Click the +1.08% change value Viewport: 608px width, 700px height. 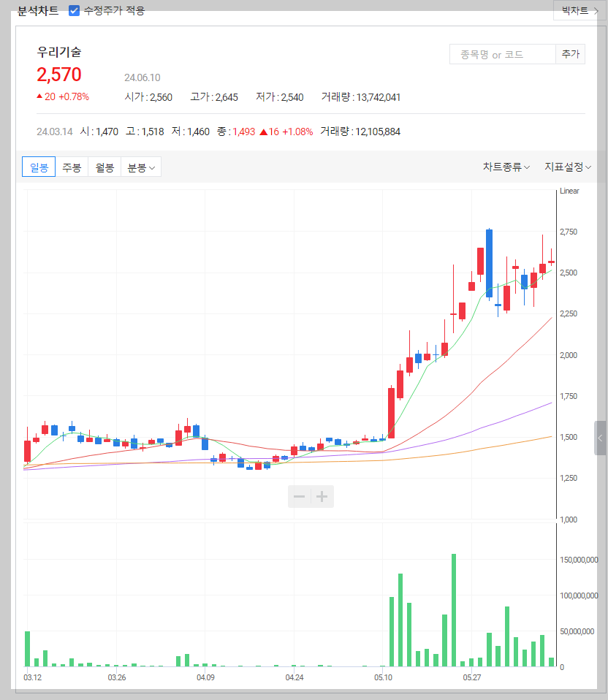(297, 132)
